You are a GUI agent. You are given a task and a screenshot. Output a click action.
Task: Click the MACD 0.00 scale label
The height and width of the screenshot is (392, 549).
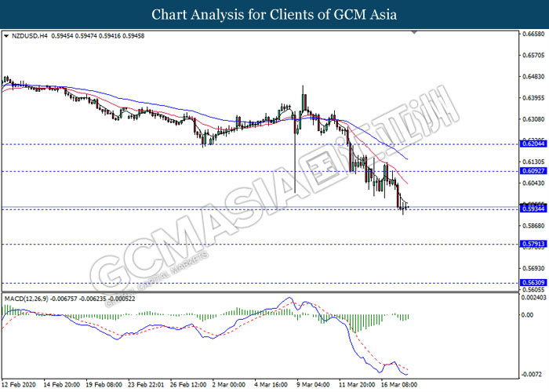click(x=527, y=315)
